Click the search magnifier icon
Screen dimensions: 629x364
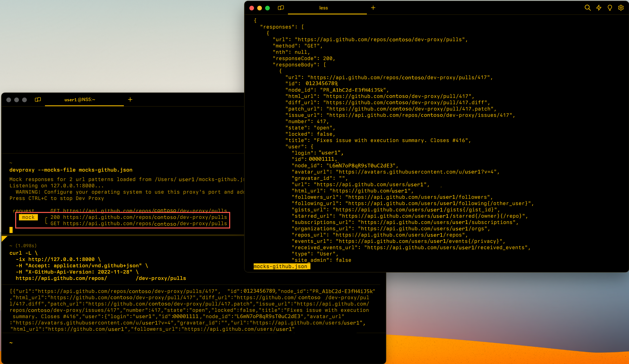point(587,8)
